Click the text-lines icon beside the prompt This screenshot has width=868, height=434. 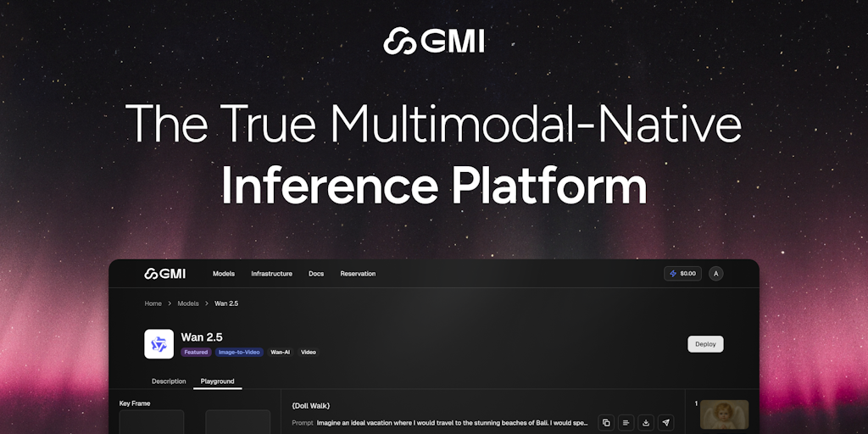point(626,423)
